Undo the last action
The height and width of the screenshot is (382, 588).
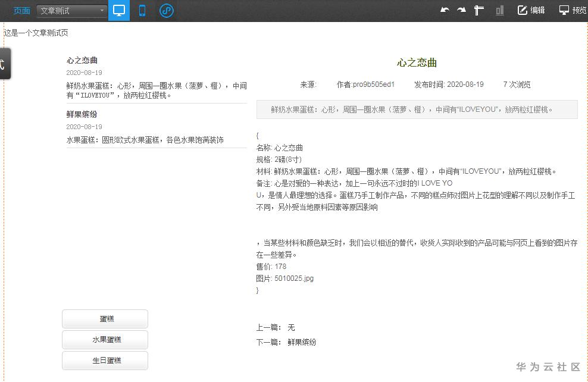(445, 10)
